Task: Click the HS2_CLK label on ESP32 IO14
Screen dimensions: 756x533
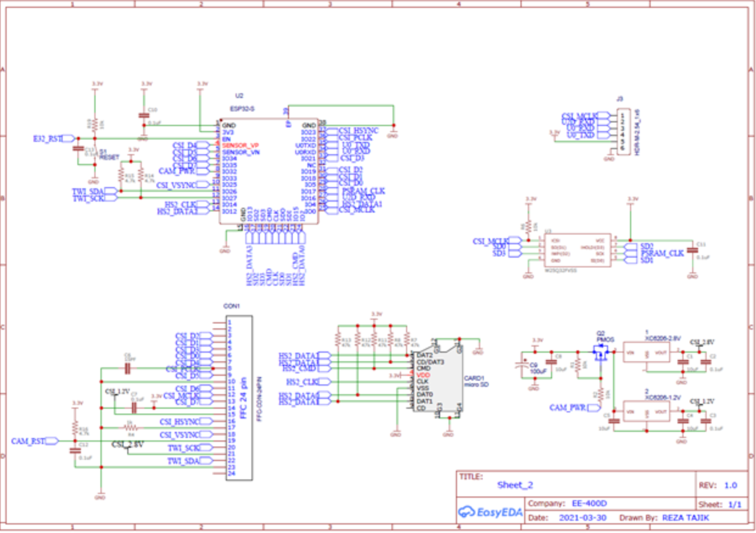Action: (x=181, y=204)
